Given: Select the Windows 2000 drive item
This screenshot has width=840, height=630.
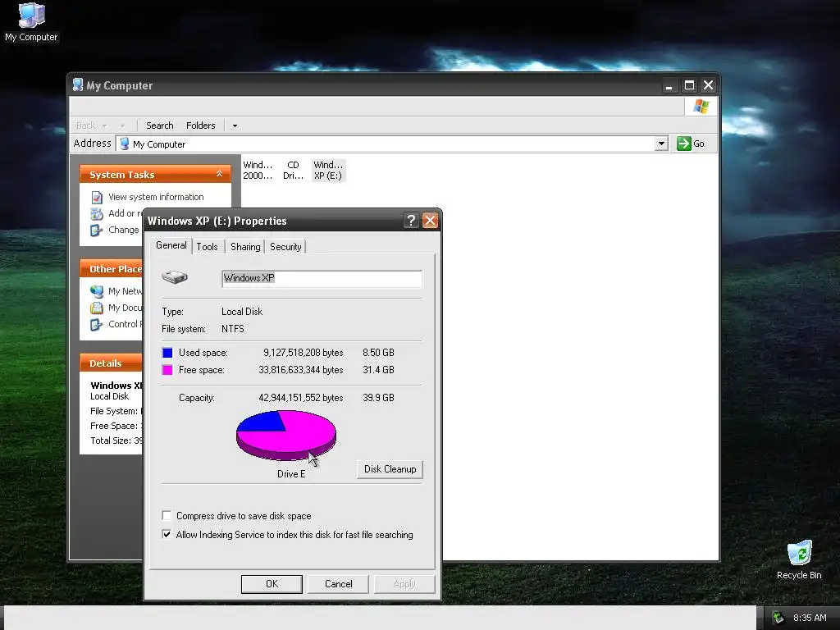Looking at the screenshot, I should pos(258,171).
